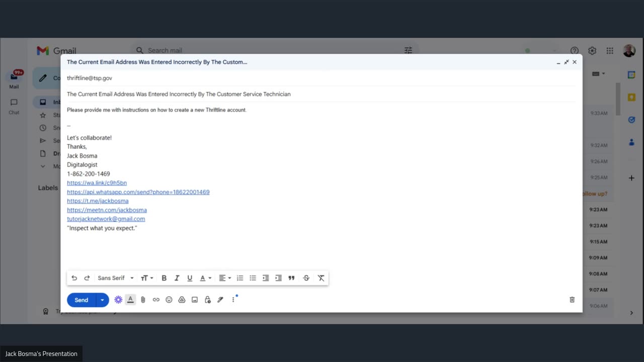644x362 pixels.
Task: Remove formatting from selected text
Action: coord(321,278)
